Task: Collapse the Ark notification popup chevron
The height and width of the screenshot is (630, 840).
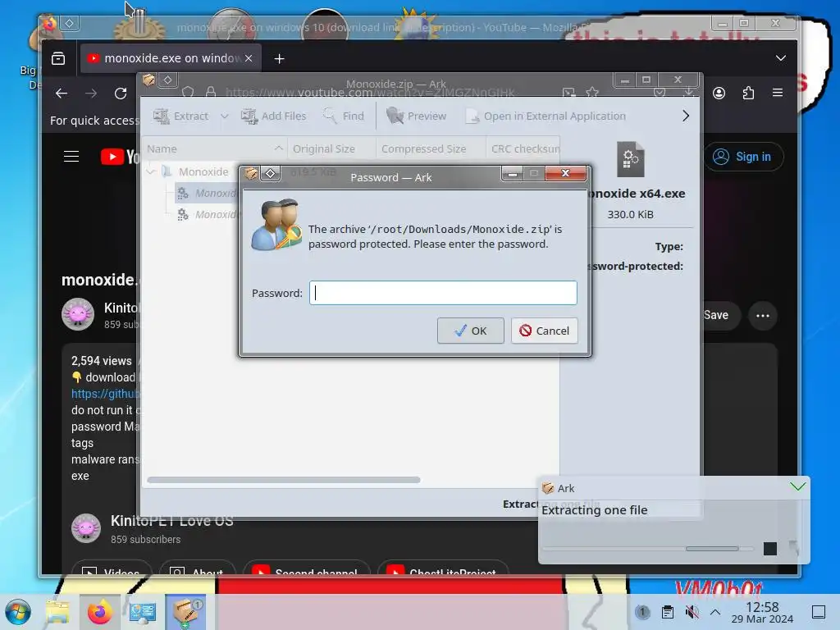Action: pos(797,486)
